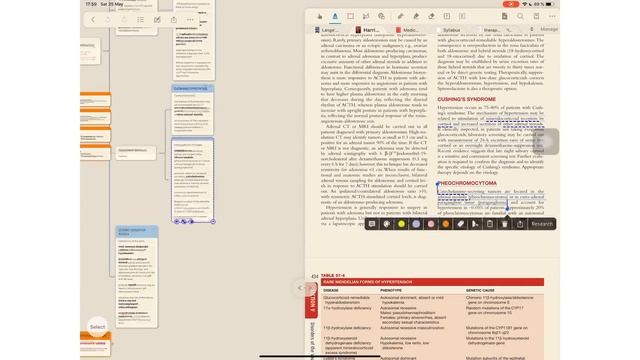Switch to the Harri document tab
Viewport: 640px width, 360px height.
(x=368, y=30)
